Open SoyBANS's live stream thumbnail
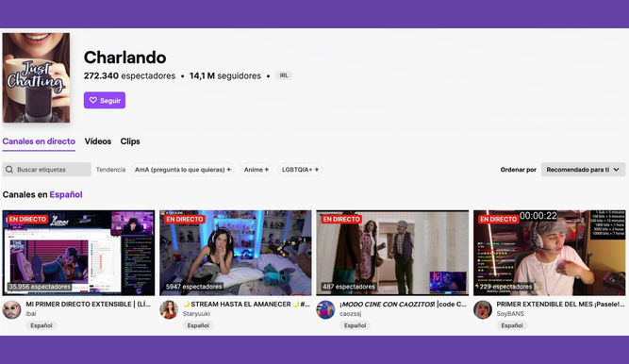629x364 pixels. click(549, 253)
